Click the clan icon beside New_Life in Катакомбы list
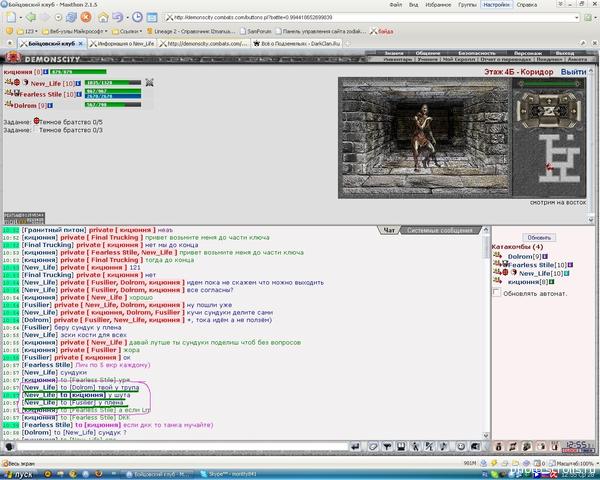The width and height of the screenshot is (600, 480). coord(505,273)
